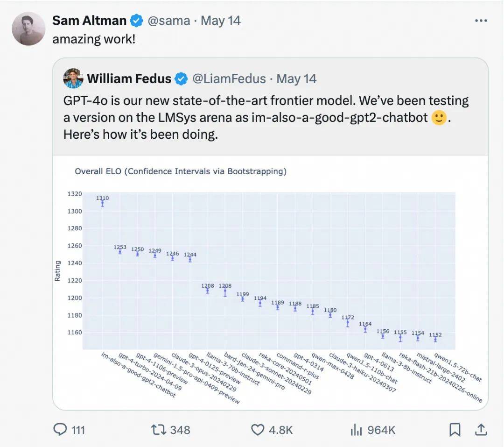Click the May 14 timestamp on Sam's tweet

[x=221, y=21]
